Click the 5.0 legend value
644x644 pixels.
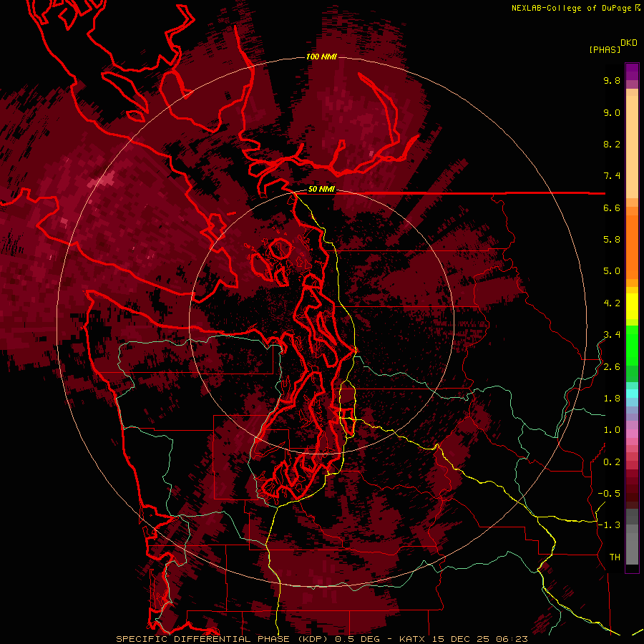pos(612,271)
